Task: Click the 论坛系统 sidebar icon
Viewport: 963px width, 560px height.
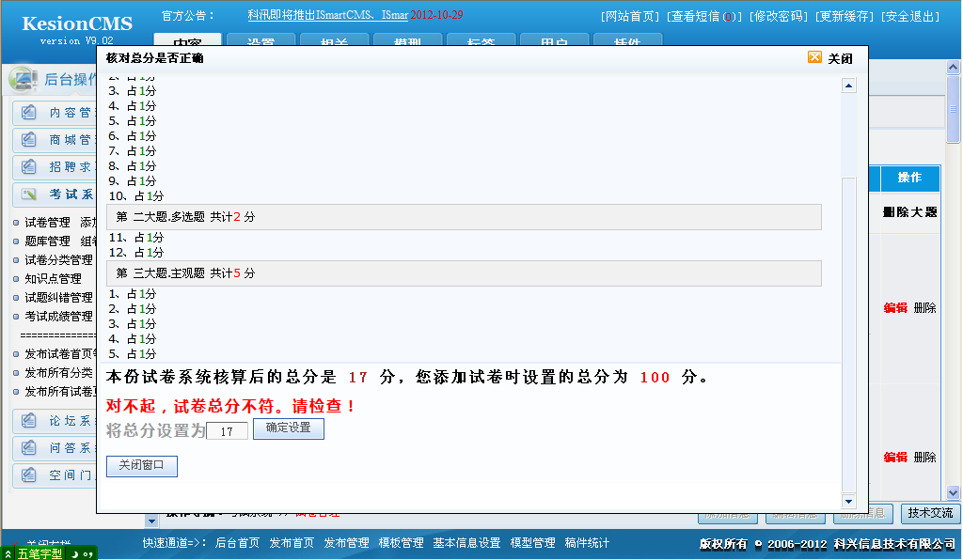Action: click(x=28, y=421)
